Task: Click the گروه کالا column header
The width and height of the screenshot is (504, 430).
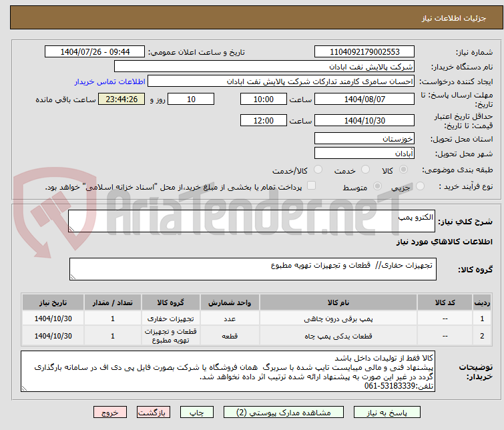Action: 171,302
